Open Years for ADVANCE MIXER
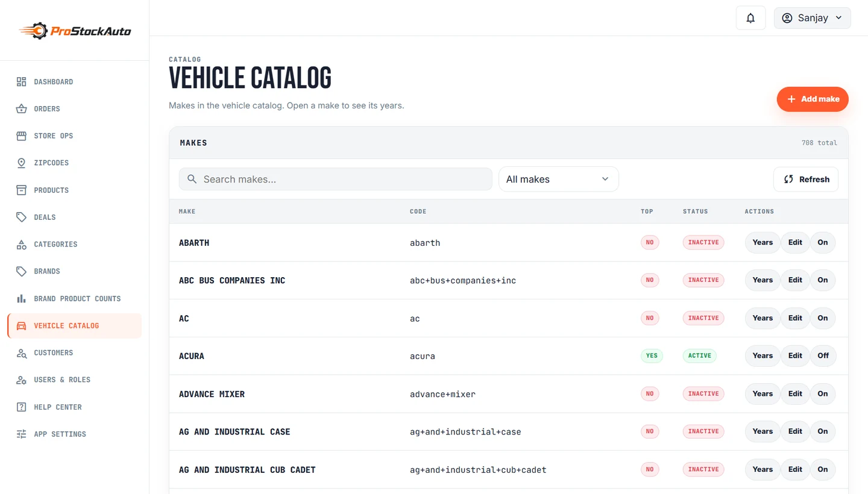Viewport: 868px width, 494px height. click(x=763, y=394)
